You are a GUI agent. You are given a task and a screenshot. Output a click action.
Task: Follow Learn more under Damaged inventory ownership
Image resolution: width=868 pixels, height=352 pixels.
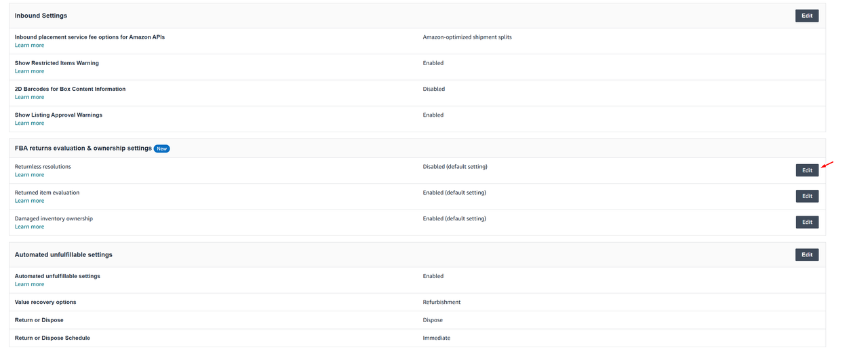[x=29, y=227]
